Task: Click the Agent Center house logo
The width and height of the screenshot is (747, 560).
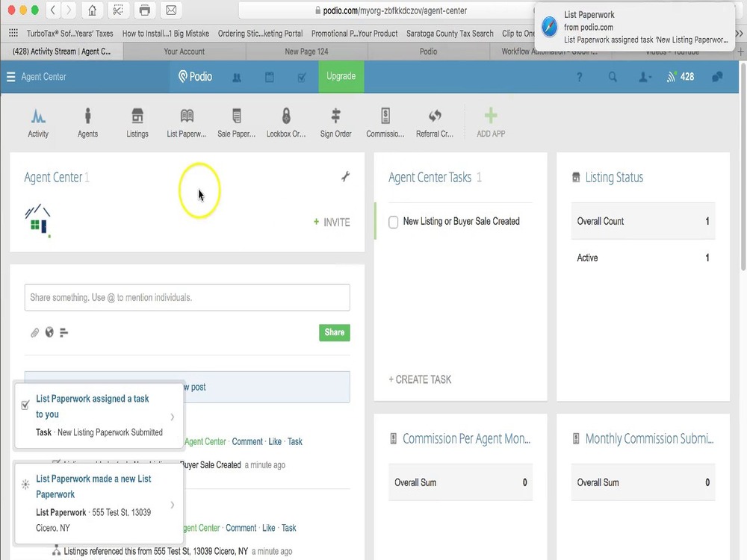Action: point(37,220)
